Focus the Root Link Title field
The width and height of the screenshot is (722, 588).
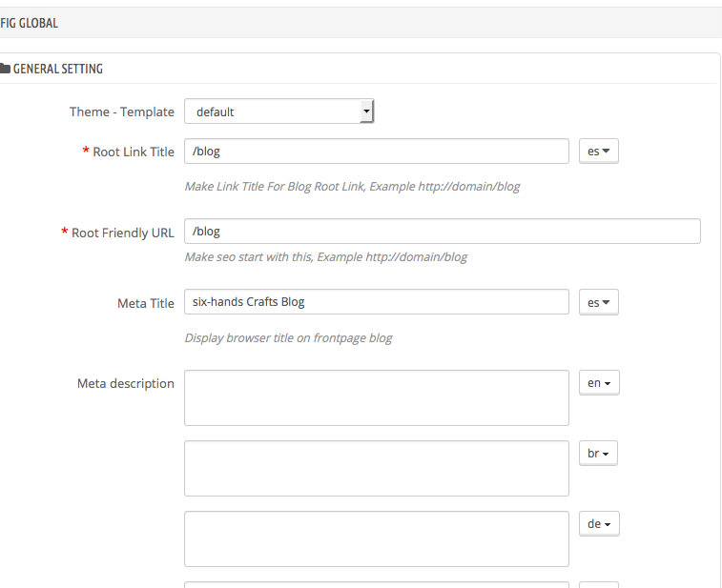coord(377,152)
